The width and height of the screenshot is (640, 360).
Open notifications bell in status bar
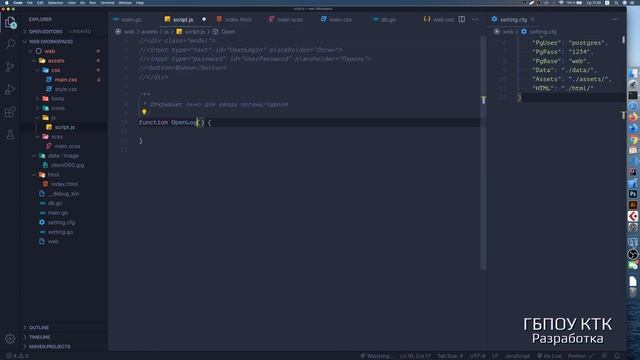click(x=617, y=356)
